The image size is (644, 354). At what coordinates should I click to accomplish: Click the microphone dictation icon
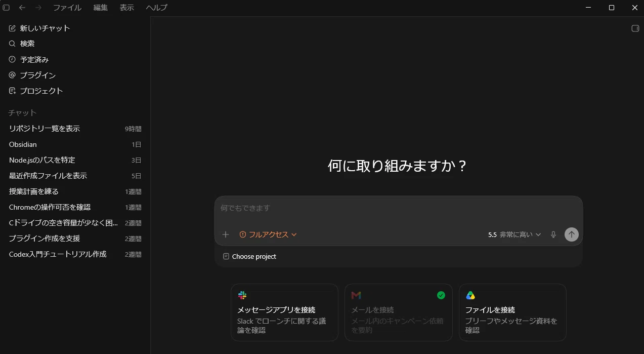[x=553, y=234]
